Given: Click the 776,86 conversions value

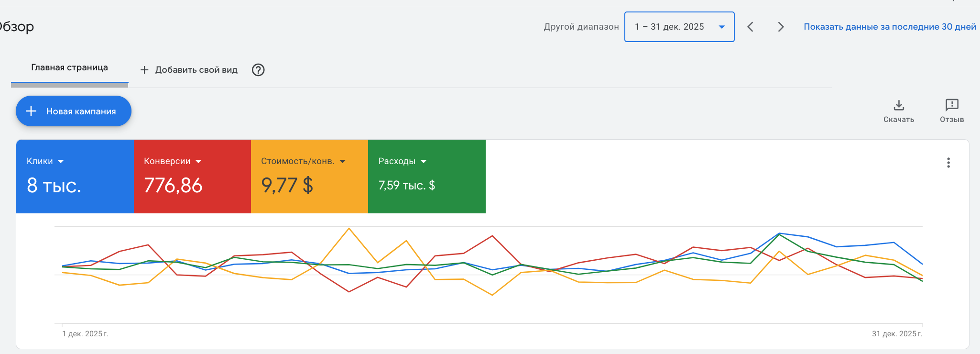Looking at the screenshot, I should 173,186.
